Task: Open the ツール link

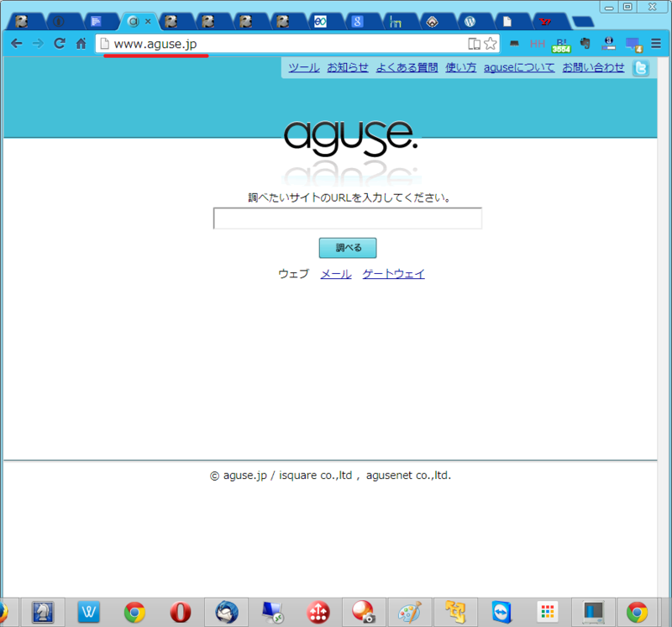Action: click(x=304, y=67)
